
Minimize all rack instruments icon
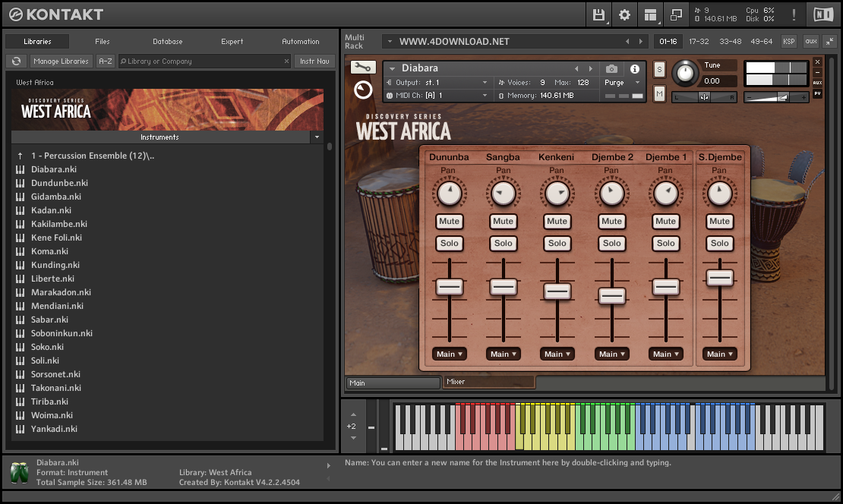click(x=829, y=42)
